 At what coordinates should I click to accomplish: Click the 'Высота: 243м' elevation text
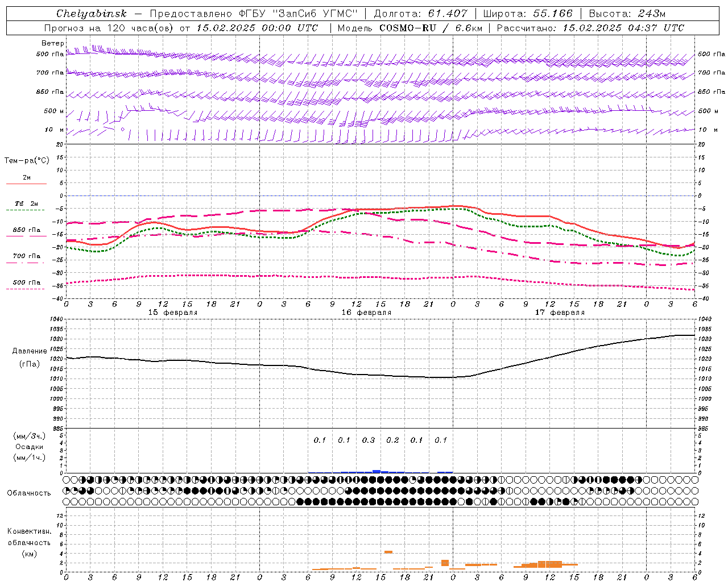pos(627,14)
